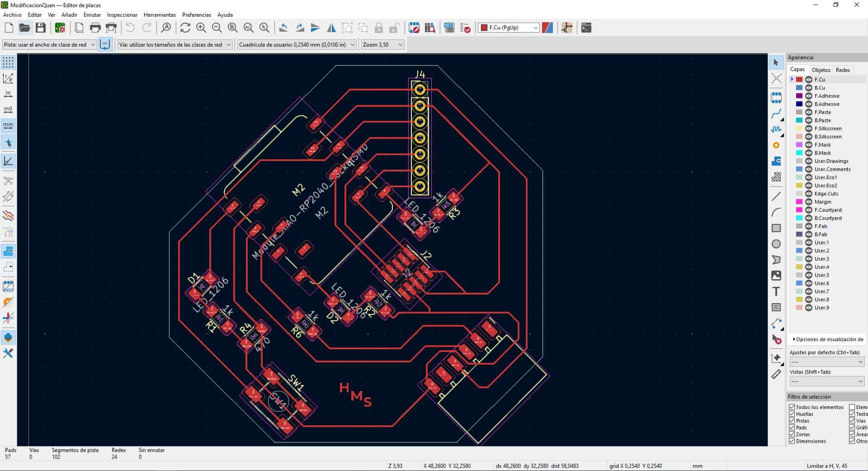The height and width of the screenshot is (471, 868).
Task: Select the Draw circle tool
Action: 776,244
